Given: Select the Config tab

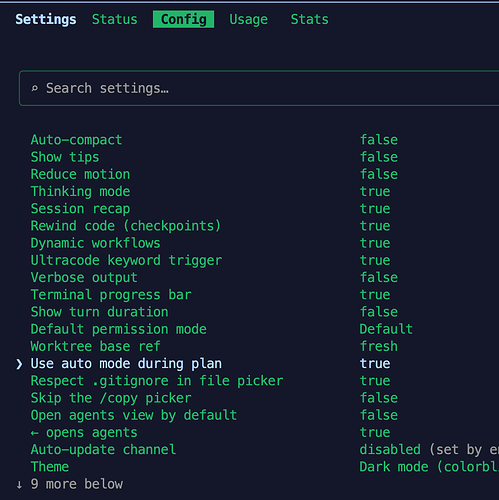Looking at the screenshot, I should pyautogui.click(x=183, y=19).
